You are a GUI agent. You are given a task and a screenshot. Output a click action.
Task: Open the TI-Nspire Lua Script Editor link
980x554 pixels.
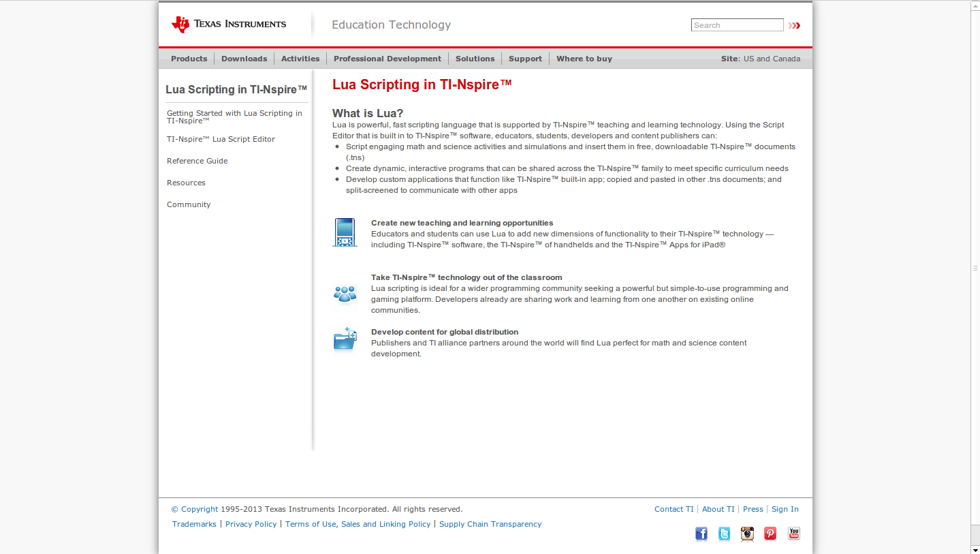(221, 139)
